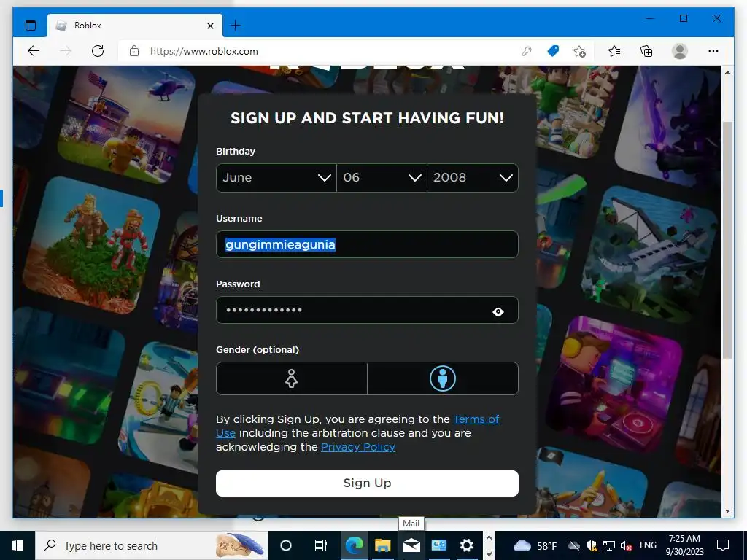This screenshot has width=747, height=560.
Task: Open the blue shopping tag icon
Action: [x=553, y=51]
